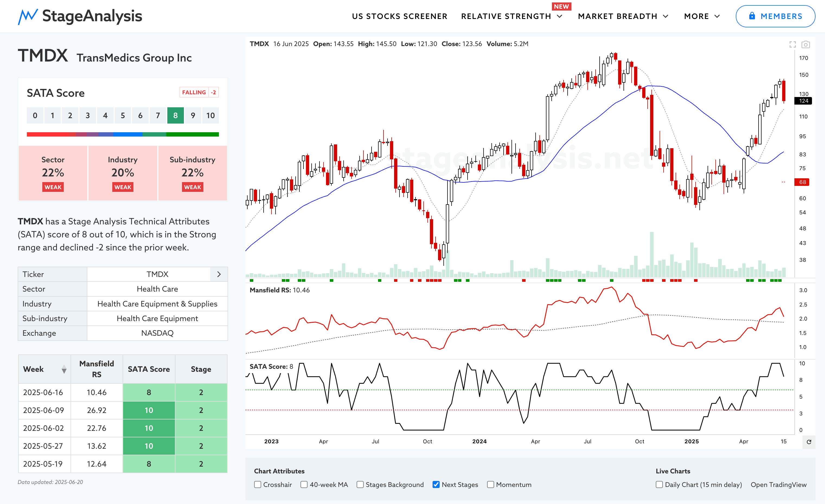Click the 124 current price label
Image resolution: width=825 pixels, height=504 pixels.
(803, 101)
